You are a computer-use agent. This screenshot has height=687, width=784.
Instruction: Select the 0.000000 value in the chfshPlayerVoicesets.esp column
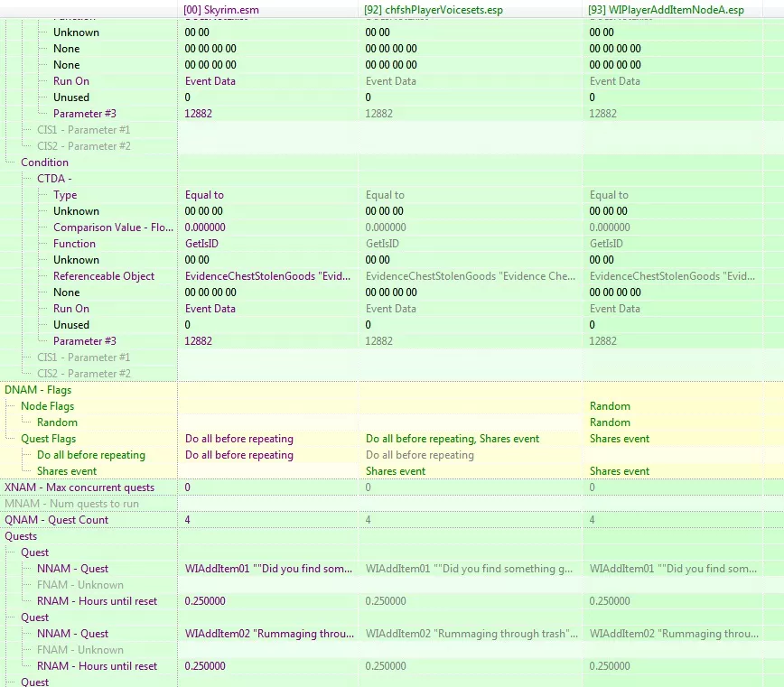pos(386,227)
